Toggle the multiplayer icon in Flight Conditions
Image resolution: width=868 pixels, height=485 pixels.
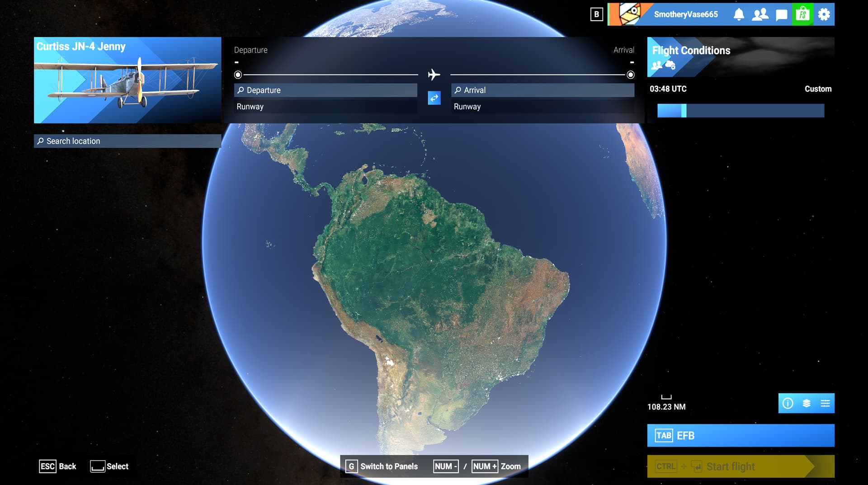[656, 65]
